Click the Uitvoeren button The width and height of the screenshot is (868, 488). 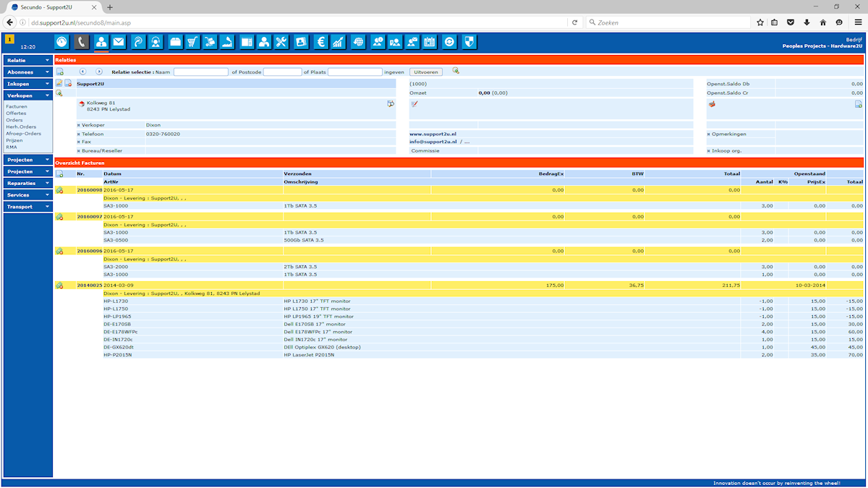[427, 72]
